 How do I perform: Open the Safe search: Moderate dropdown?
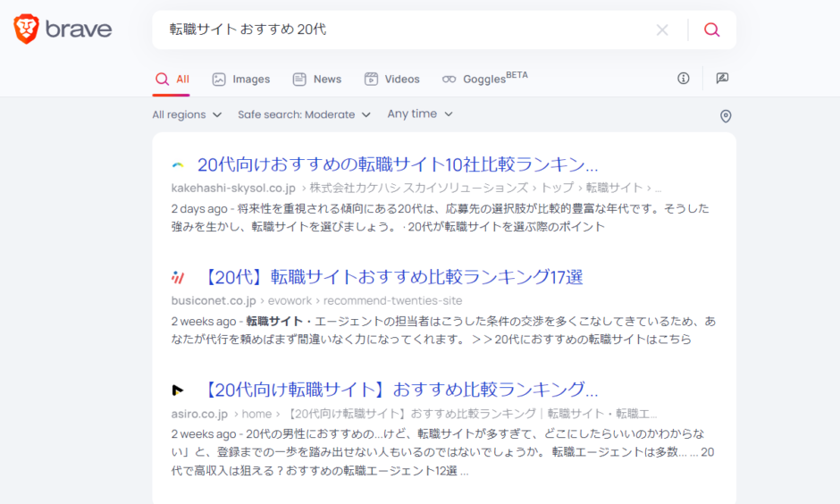pyautogui.click(x=305, y=114)
